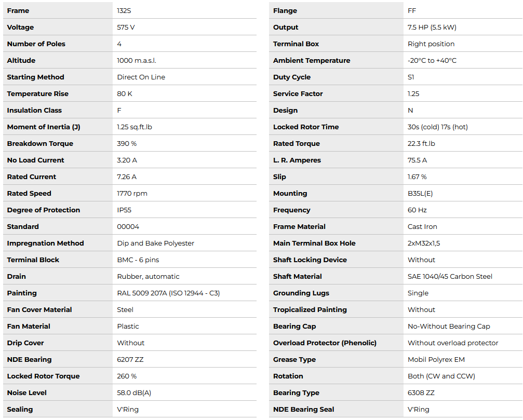Select the Insulation Class label
This screenshot has height=420, width=523.
[x=34, y=111]
